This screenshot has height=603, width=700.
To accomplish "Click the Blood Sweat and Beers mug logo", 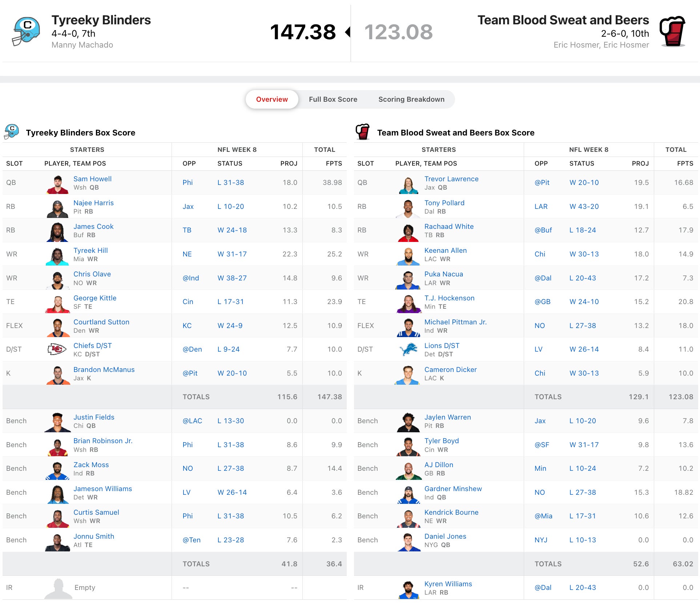I will click(x=672, y=31).
